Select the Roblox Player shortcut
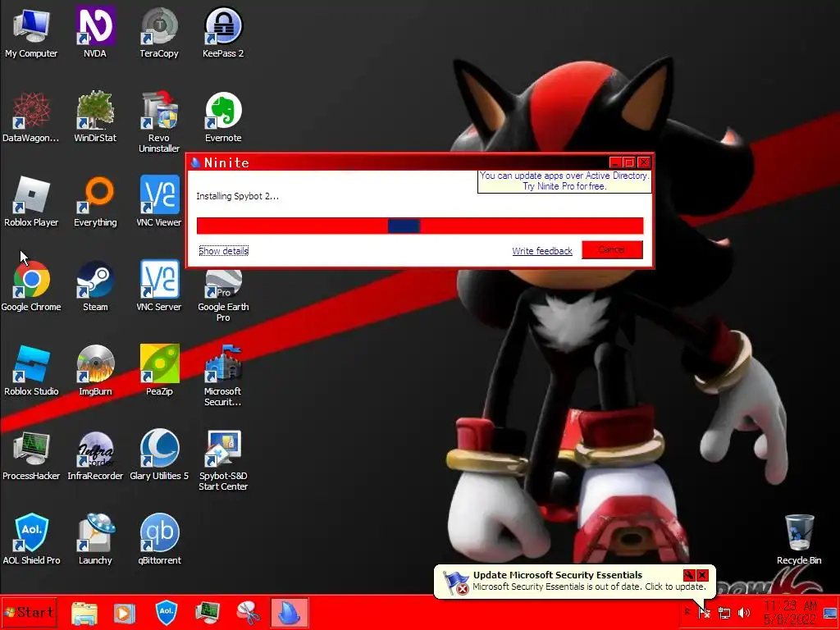The image size is (840, 630). pyautogui.click(x=31, y=202)
